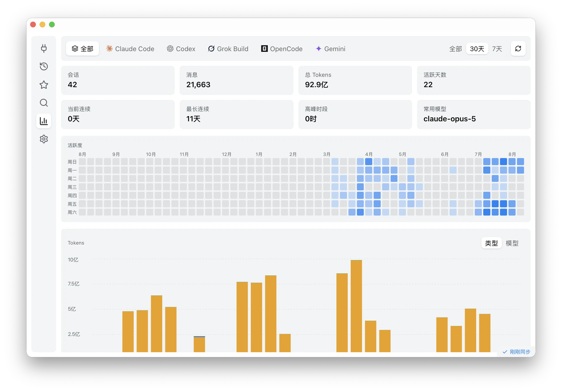The image size is (562, 392).
Task: Select the statistics bar chart sidebar icon
Action: click(44, 121)
